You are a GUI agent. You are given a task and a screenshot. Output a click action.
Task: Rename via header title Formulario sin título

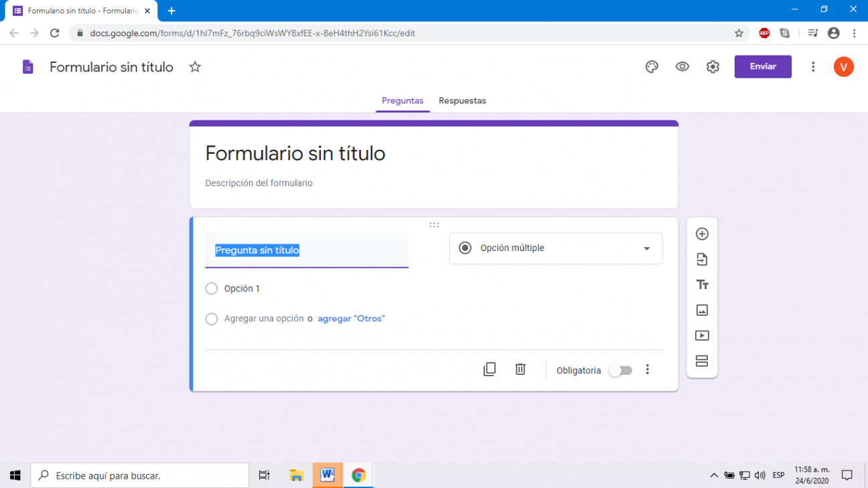pyautogui.click(x=111, y=67)
